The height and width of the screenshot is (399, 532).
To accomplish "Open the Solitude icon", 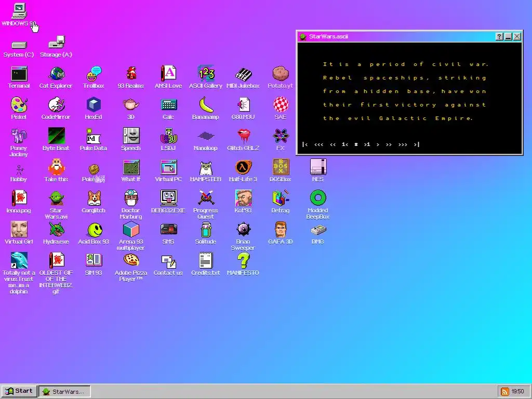I will 206,233.
